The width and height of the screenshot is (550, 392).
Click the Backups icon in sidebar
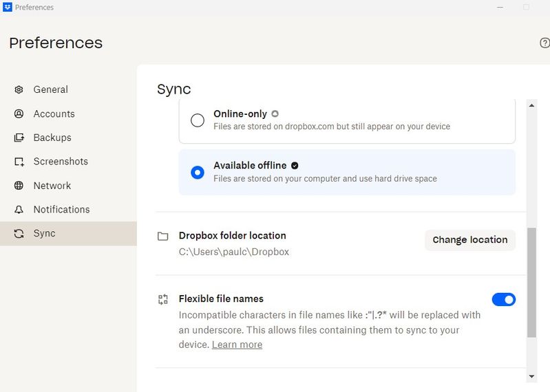19,138
